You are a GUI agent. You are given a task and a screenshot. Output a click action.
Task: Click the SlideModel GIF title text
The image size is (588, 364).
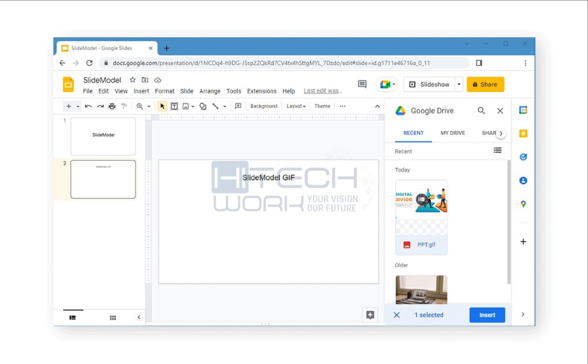pyautogui.click(x=269, y=177)
